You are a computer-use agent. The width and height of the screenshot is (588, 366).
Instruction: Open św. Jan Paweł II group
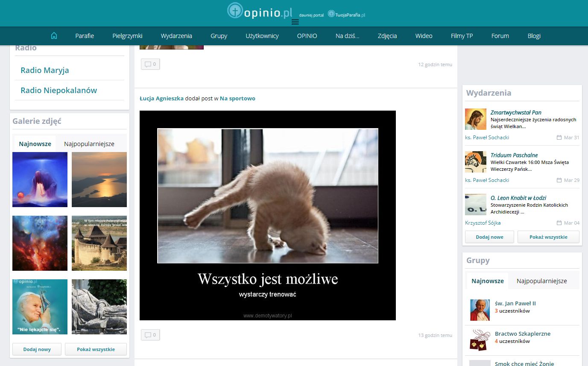515,303
